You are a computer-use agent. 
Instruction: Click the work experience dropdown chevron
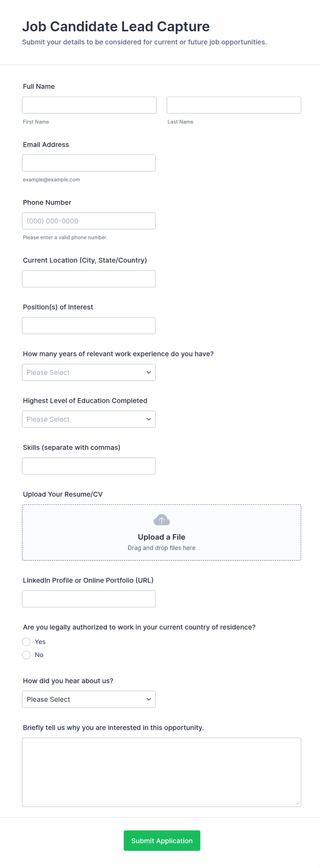149,372
